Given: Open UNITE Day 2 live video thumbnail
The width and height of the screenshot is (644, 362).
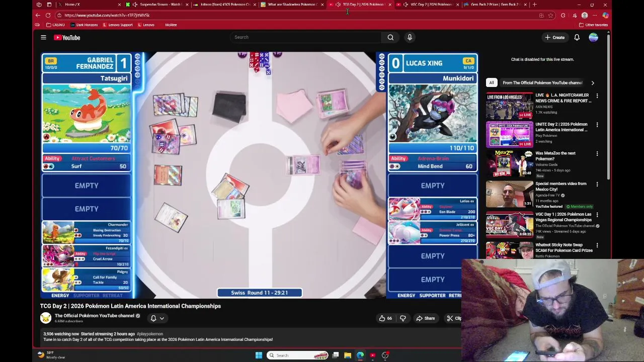Looking at the screenshot, I should 509,135.
